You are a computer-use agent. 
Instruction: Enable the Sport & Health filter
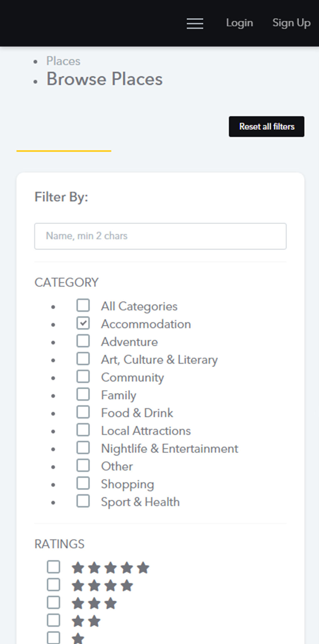point(83,501)
